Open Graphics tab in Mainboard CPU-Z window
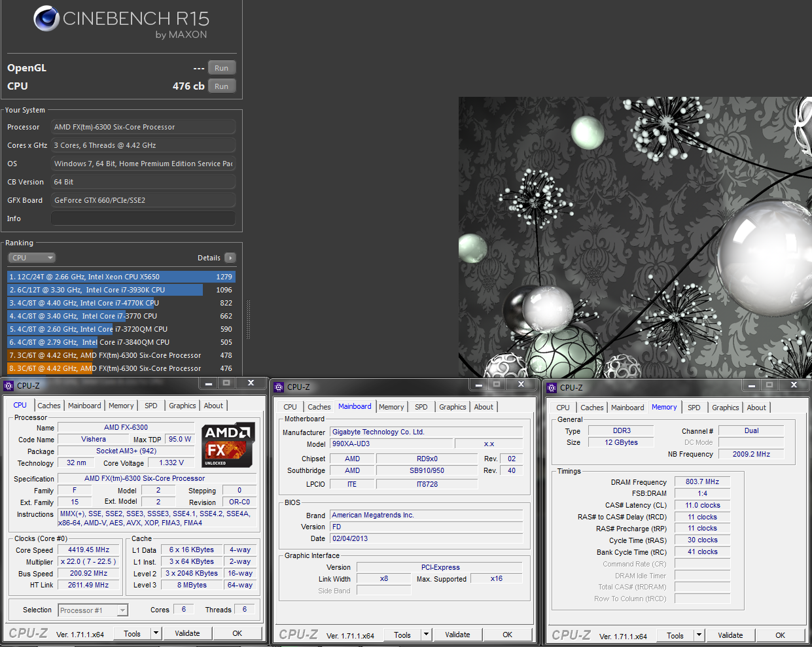The width and height of the screenshot is (812, 647). tap(453, 407)
